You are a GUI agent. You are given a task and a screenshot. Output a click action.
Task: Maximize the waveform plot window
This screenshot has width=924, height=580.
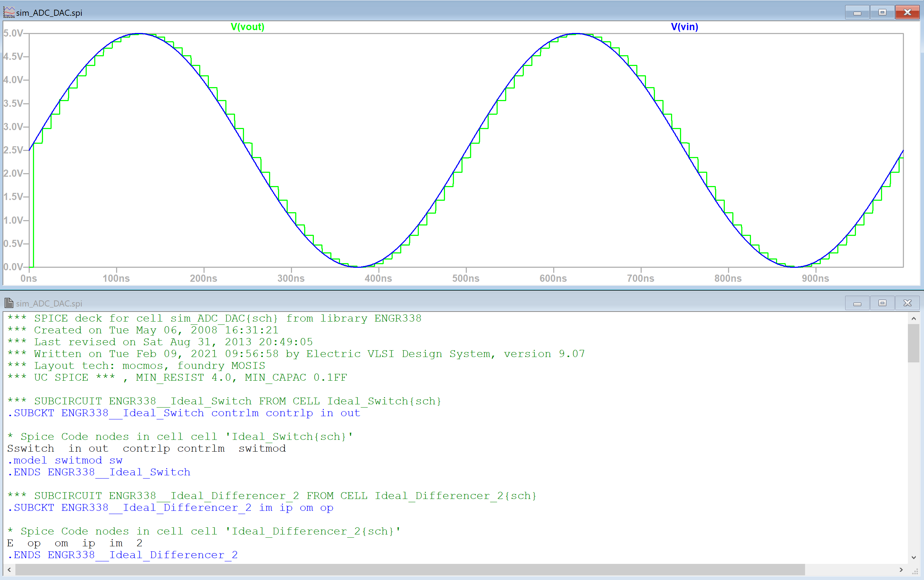(882, 12)
